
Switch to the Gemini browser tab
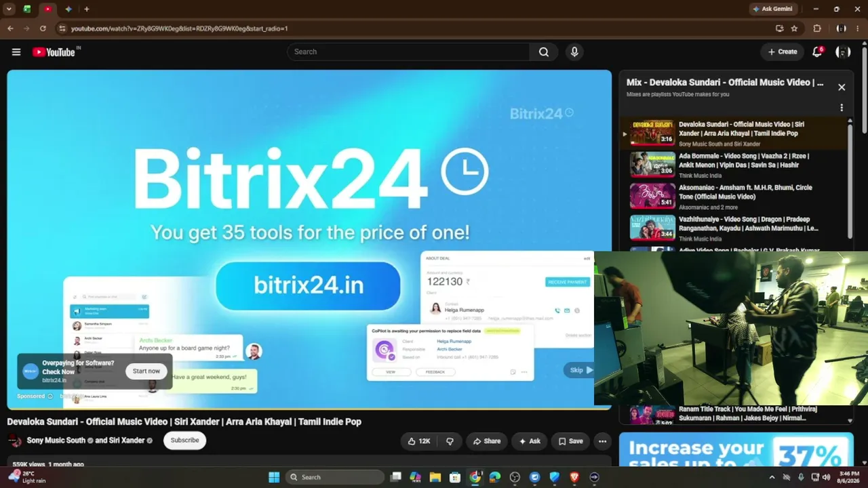pos(68,9)
